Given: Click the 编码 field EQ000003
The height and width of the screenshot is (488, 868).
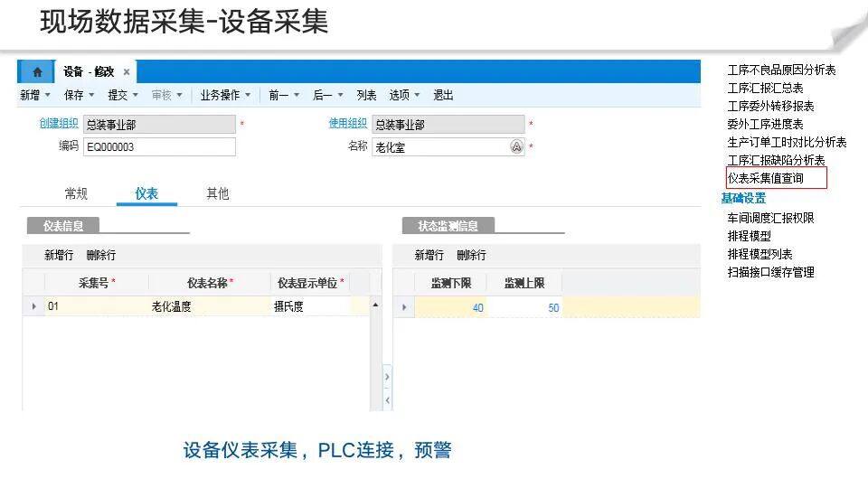Looking at the screenshot, I should (159, 146).
